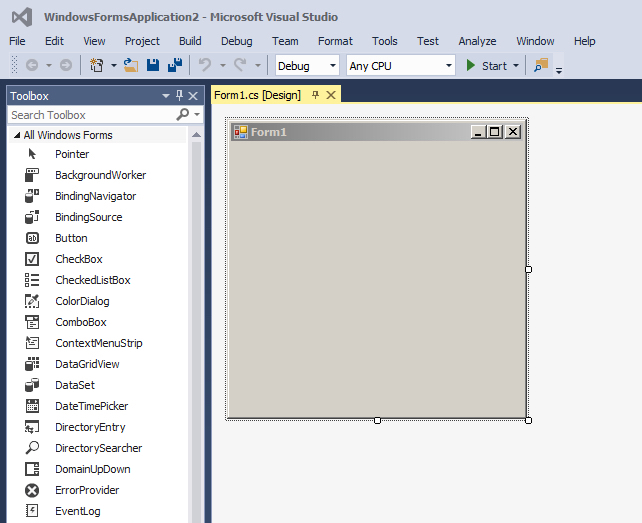Select the ColorDialog toolbox item
This screenshot has width=642, height=523.
tap(82, 301)
